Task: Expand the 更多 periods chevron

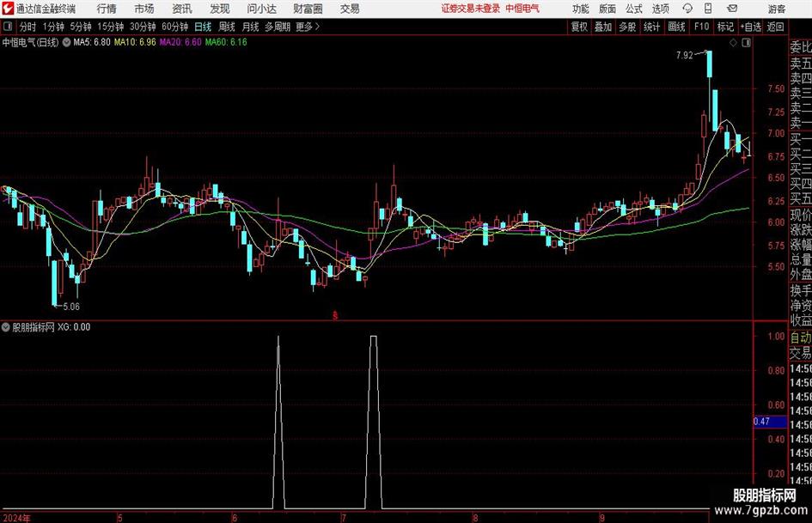Action: 317,27
